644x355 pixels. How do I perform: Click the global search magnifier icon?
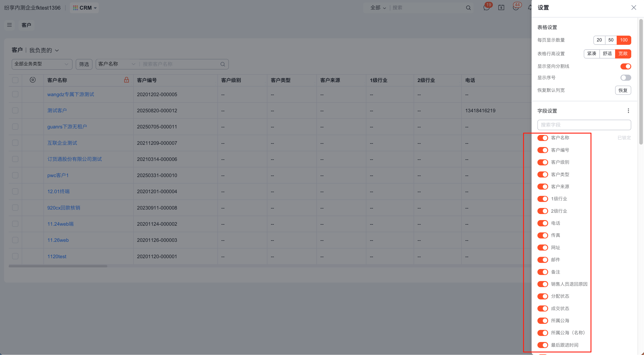pos(468,8)
